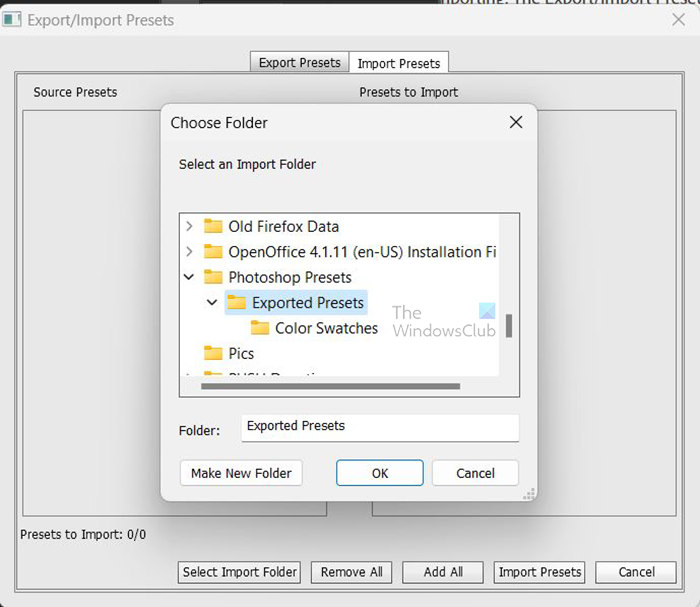Select the Import Presets tab
This screenshot has height=607, width=700.
tap(398, 63)
